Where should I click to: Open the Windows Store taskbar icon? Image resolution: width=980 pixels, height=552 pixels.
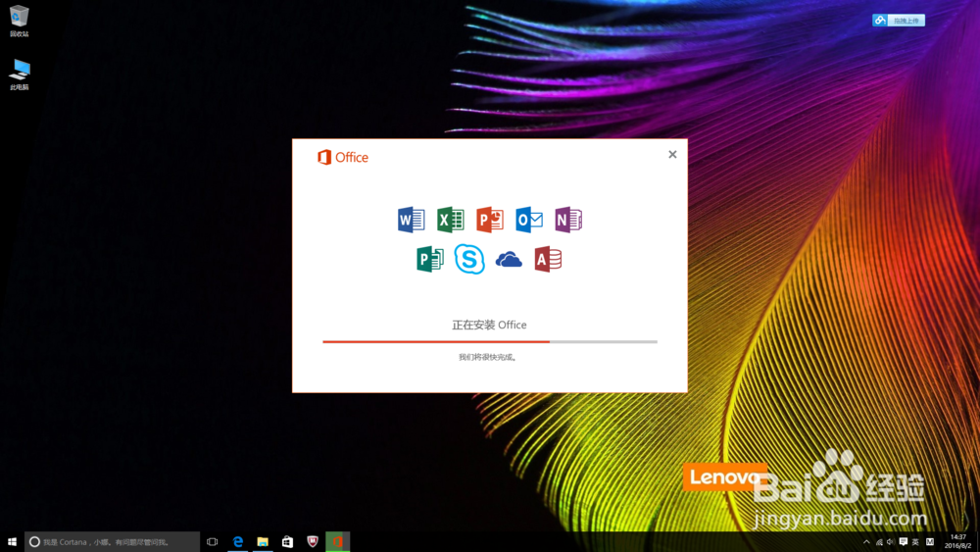[287, 541]
